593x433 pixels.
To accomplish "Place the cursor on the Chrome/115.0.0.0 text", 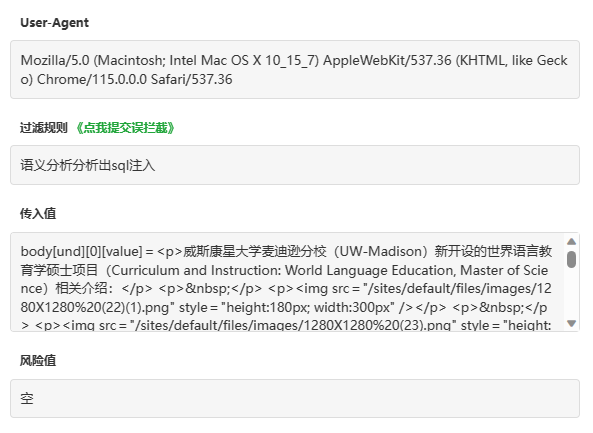I will tap(92, 79).
